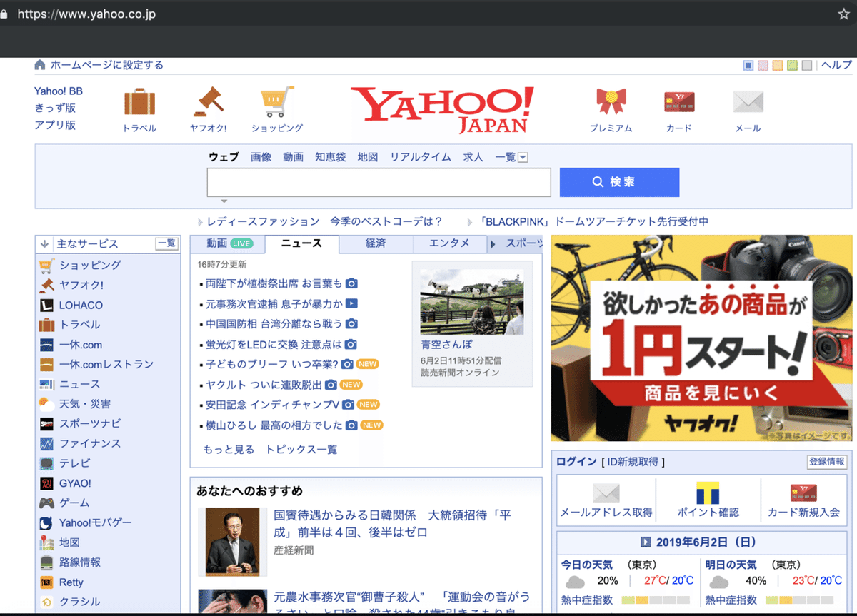Screen dimensions: 857x616
Task: Click the ニュース icon in sidebar
Action: click(x=46, y=384)
